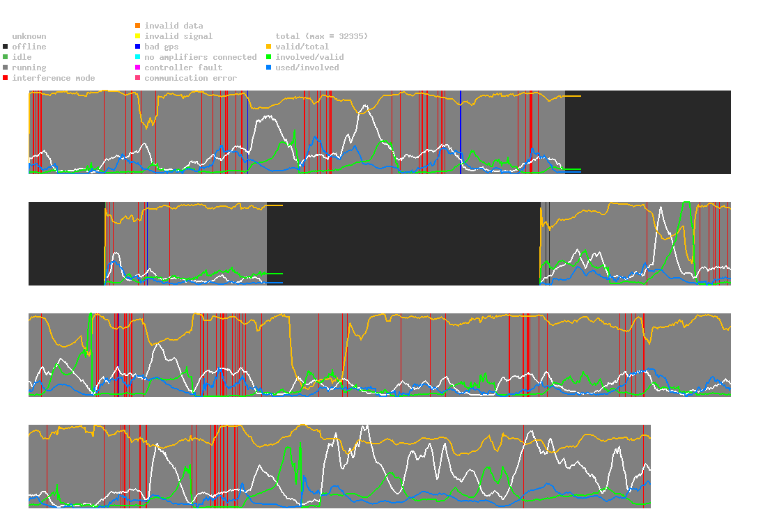Click the black offline legend swatch
The image size is (763, 532).
tap(6, 47)
